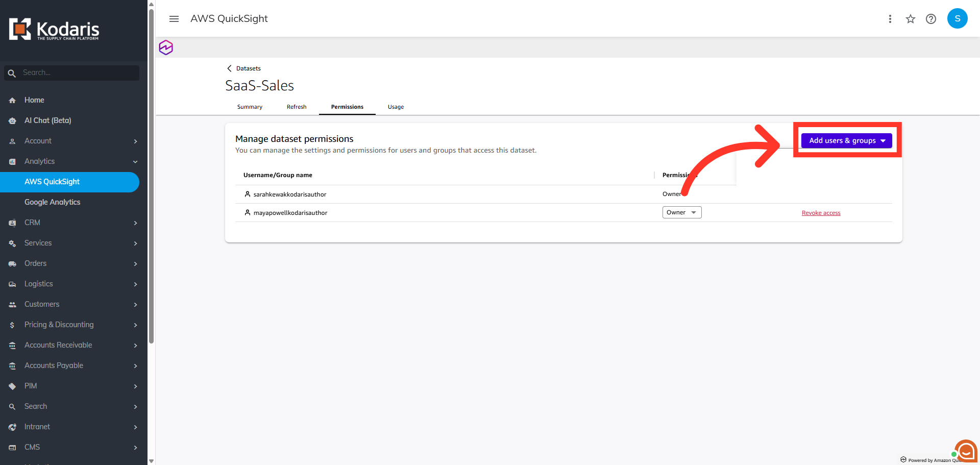This screenshot has width=980, height=465.
Task: Open the three-dot more options menu
Action: [x=890, y=19]
